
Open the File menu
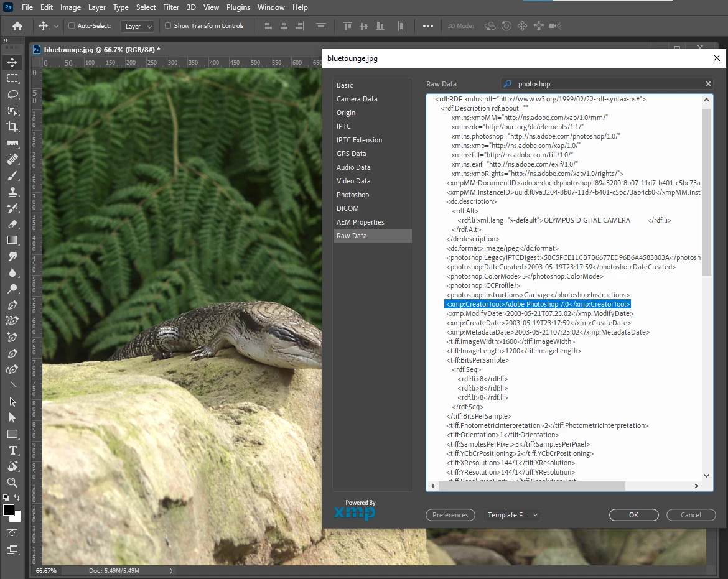[x=27, y=7]
